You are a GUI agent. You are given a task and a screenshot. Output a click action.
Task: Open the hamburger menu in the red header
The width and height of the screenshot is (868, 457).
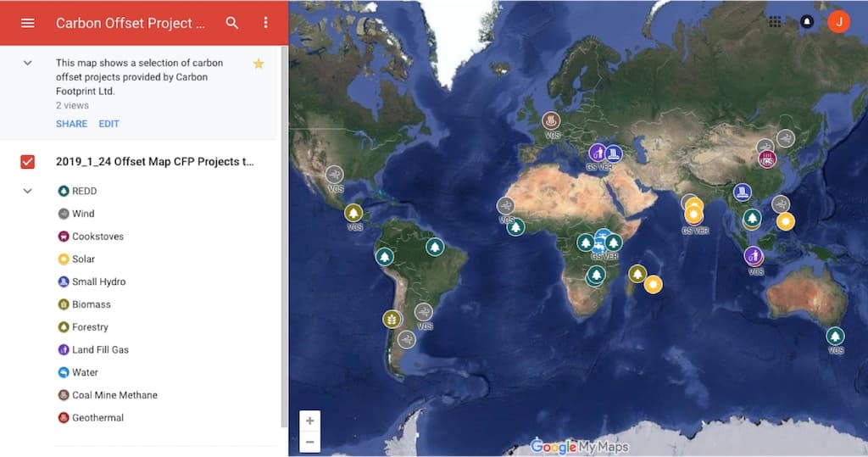(x=28, y=23)
